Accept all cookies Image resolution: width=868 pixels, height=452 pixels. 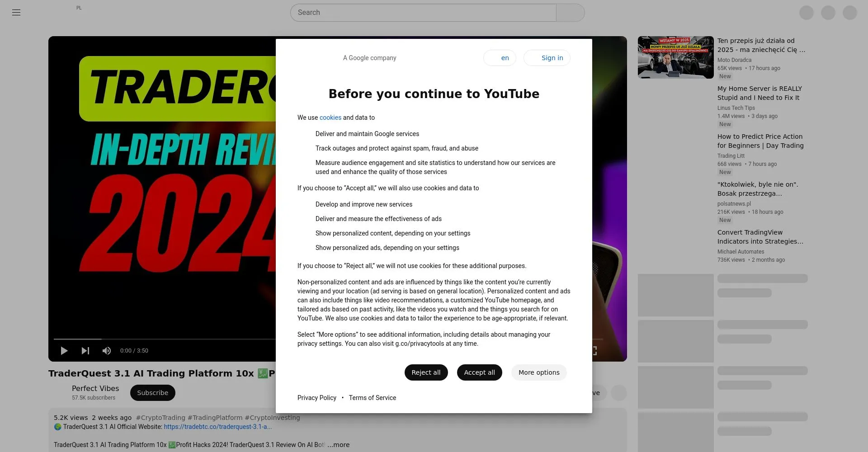coord(479,372)
